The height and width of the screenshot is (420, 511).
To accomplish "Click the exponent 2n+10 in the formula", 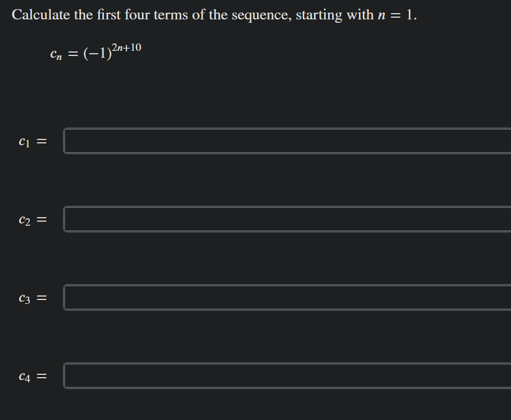I will tap(128, 48).
